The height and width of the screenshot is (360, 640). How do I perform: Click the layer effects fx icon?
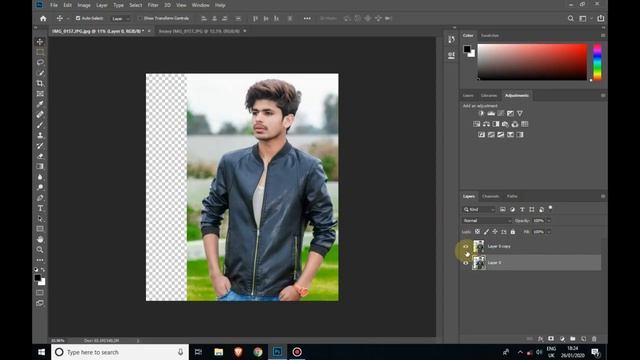point(540,339)
